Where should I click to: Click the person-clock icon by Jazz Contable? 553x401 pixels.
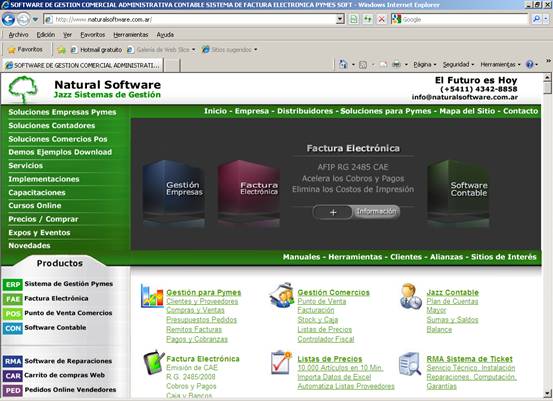411,296
